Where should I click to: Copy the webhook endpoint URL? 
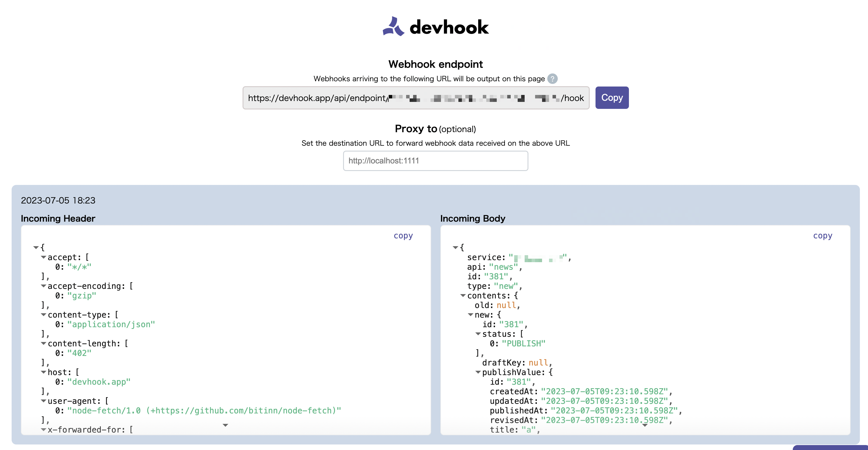(x=611, y=97)
